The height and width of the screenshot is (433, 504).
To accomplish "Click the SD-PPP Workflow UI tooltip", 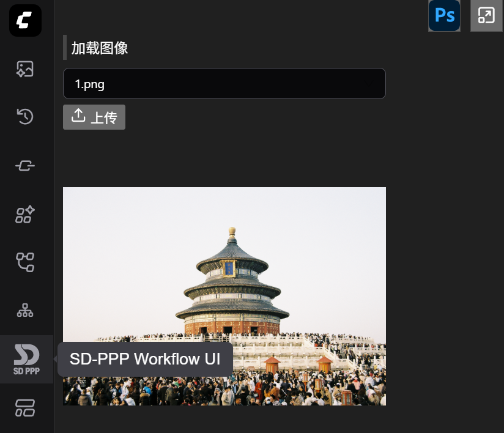I will point(145,359).
